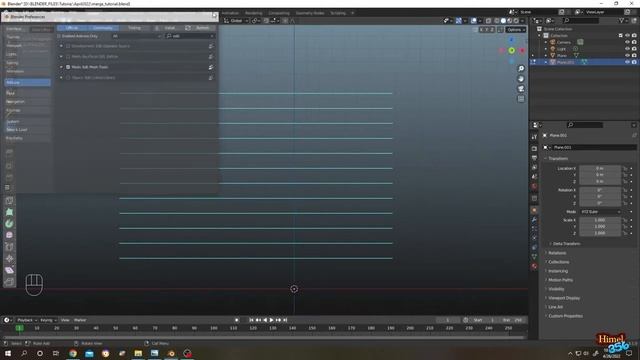The width and height of the screenshot is (640, 360).
Task: Open the Output properties tab icon
Action: 534,158
